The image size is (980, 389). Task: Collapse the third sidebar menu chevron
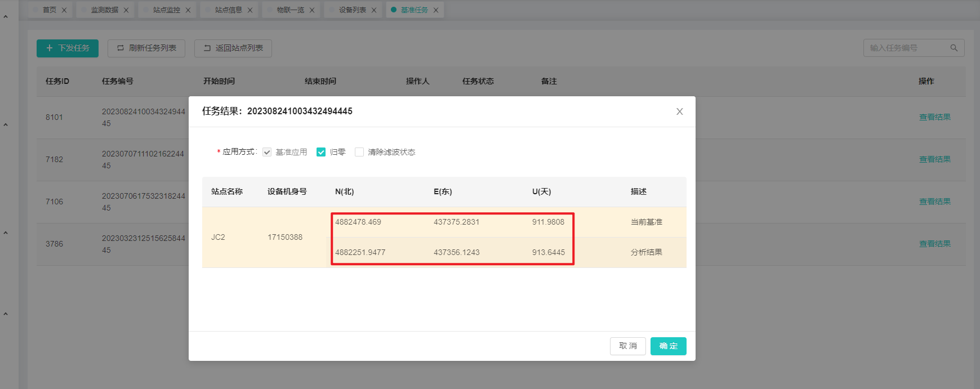click(6, 233)
